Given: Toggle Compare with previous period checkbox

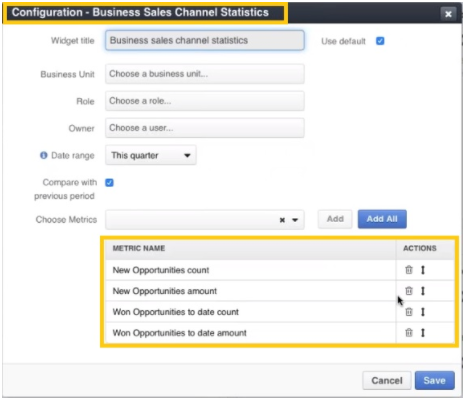Looking at the screenshot, I should point(109,182).
